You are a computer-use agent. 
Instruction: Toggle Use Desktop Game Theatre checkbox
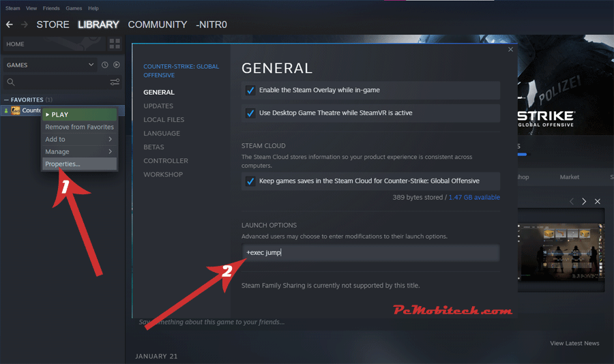(250, 113)
